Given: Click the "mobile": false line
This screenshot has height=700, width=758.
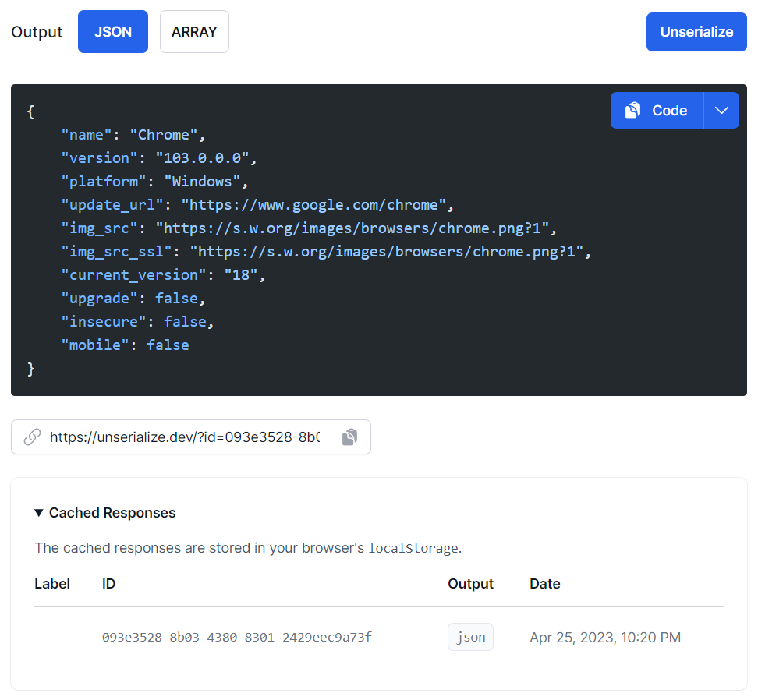Looking at the screenshot, I should click(x=126, y=345).
